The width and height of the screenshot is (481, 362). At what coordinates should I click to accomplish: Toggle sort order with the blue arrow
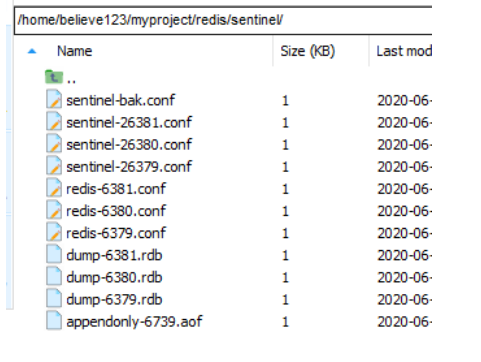point(32,51)
